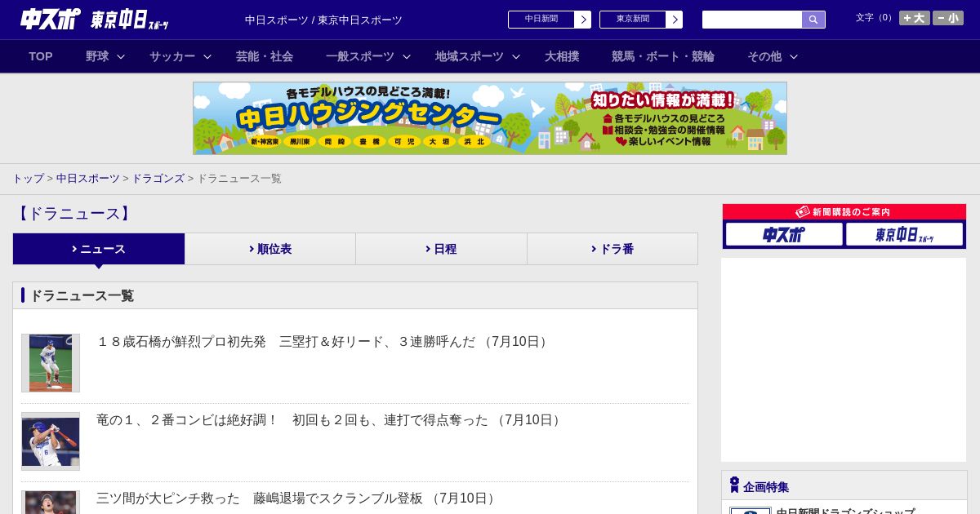Go to 中日スポーツ breadcrumb link
This screenshot has width=980, height=514.
point(88,179)
